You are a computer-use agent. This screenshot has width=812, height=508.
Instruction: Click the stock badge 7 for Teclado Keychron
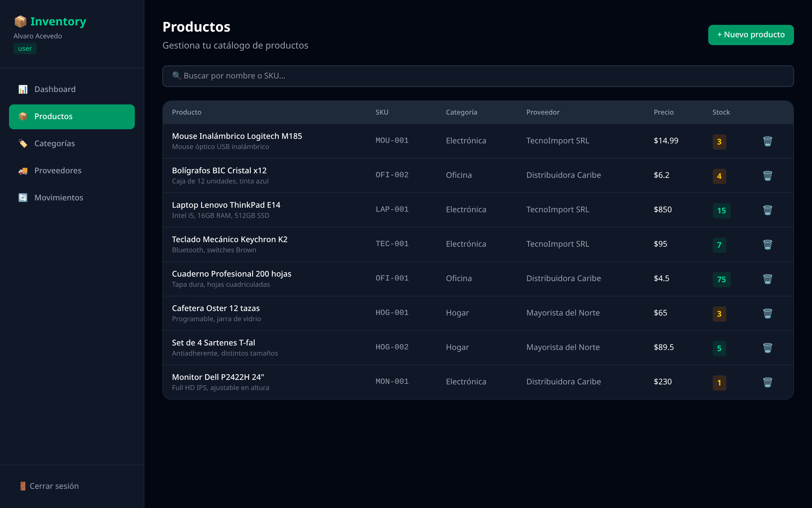[719, 245]
